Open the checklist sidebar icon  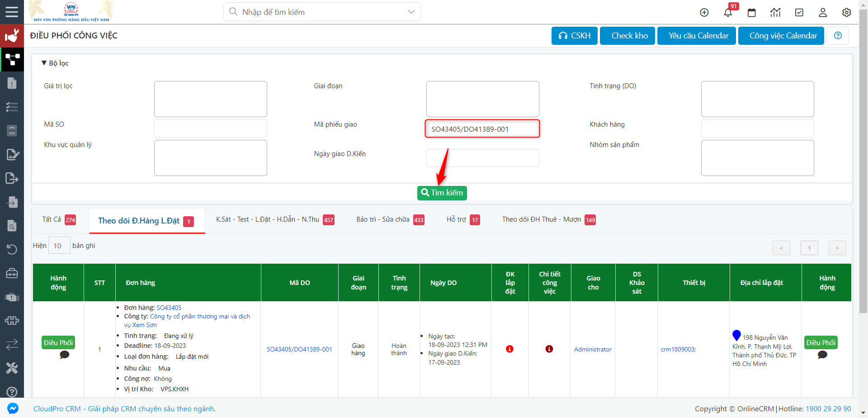point(12,107)
